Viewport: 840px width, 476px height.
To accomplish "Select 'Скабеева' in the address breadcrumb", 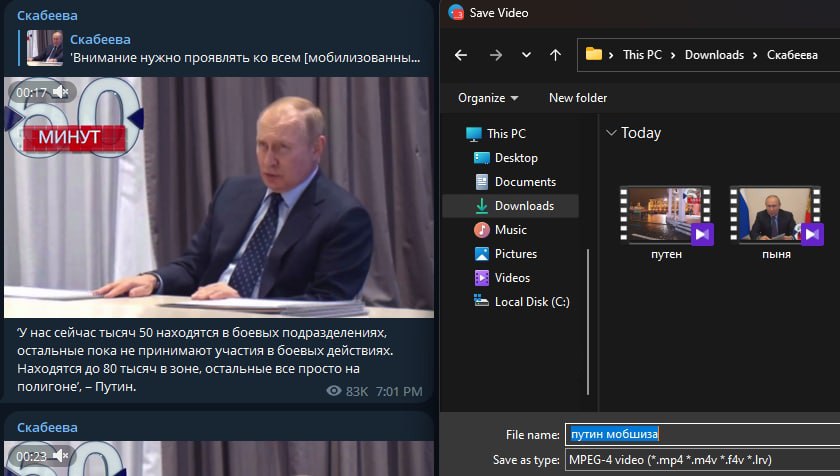I will 792,55.
